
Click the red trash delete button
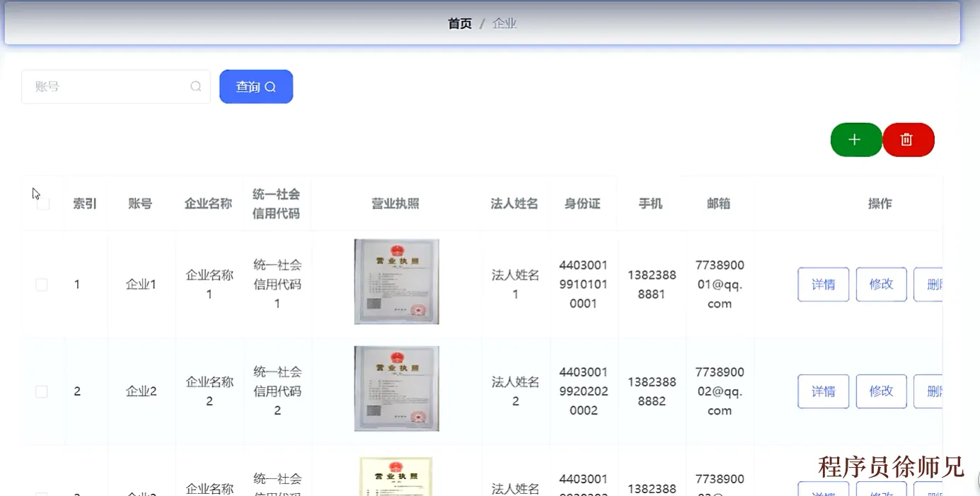tap(909, 139)
